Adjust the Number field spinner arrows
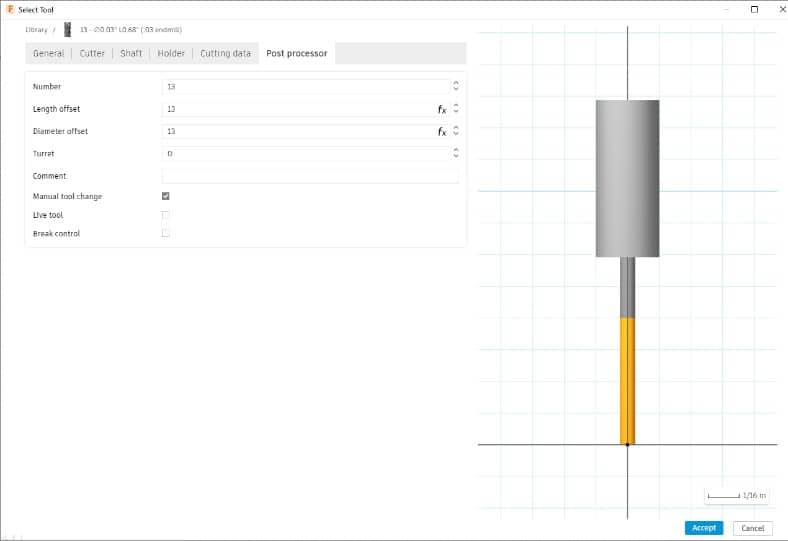The width and height of the screenshot is (788, 541). tap(456, 86)
